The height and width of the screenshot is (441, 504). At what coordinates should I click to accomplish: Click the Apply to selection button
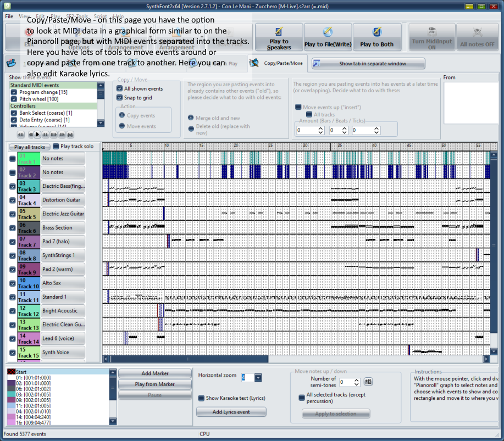(x=336, y=414)
